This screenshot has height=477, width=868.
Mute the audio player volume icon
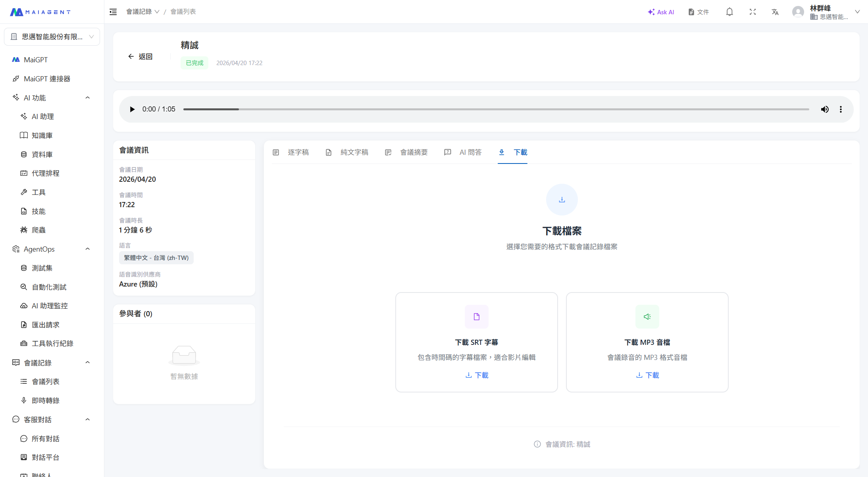tap(825, 109)
